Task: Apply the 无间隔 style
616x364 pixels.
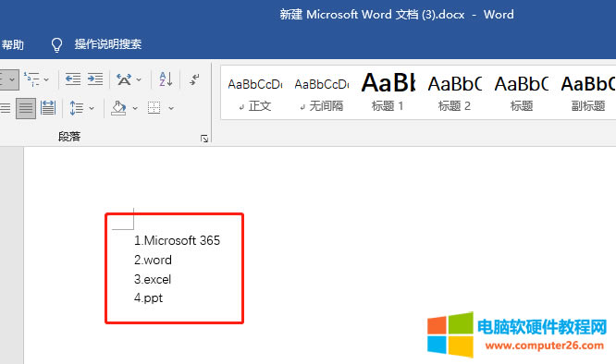Action: click(x=321, y=92)
